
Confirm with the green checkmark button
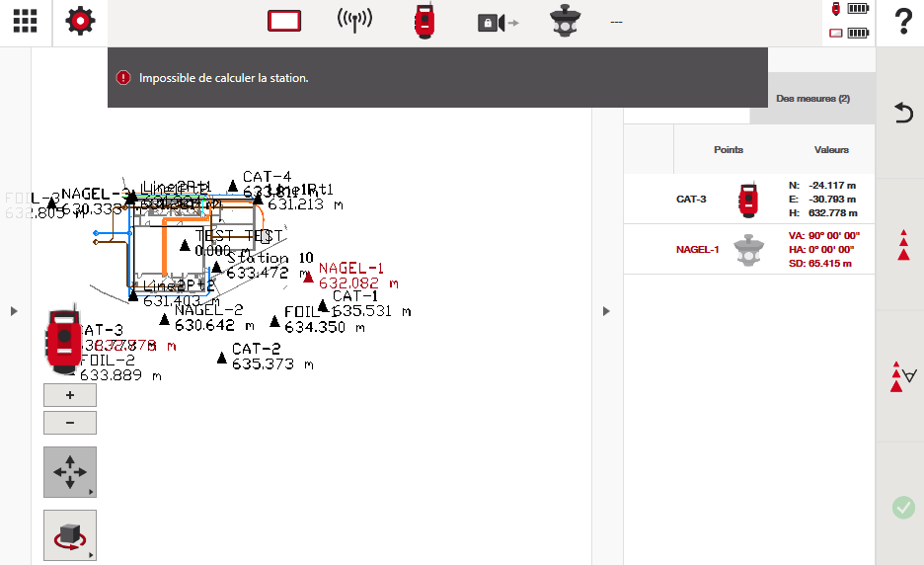click(903, 508)
